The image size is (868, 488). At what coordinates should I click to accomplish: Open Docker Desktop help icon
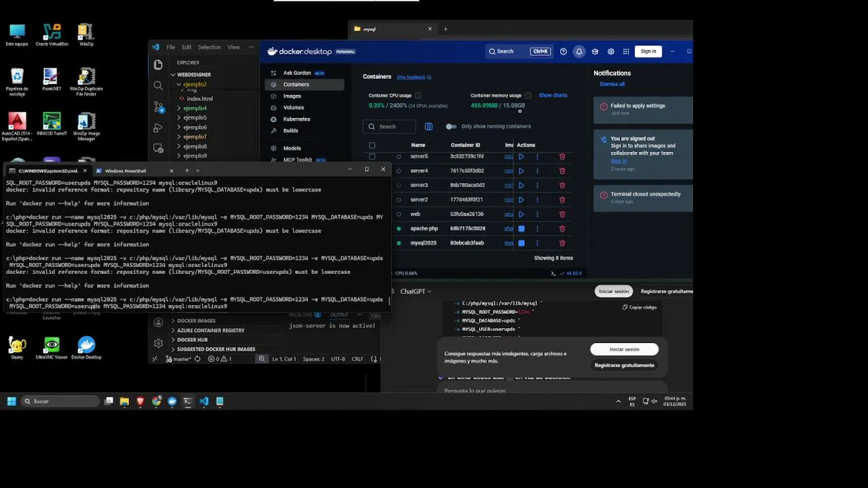point(564,52)
